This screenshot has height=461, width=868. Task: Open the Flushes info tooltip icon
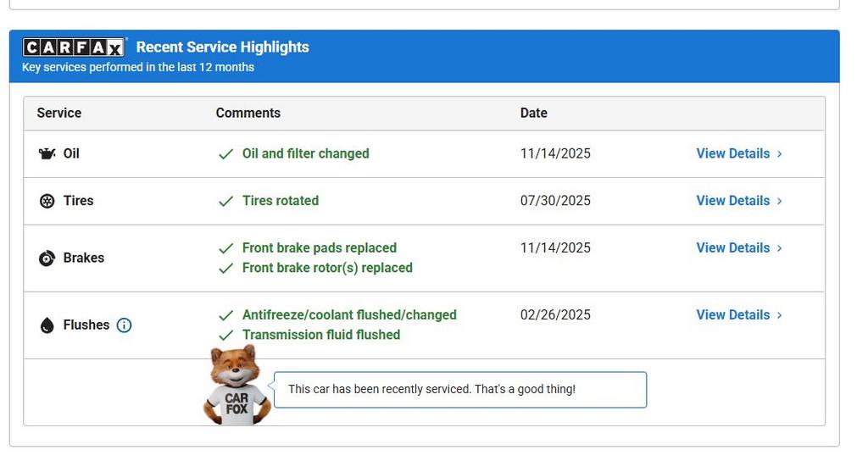124,325
